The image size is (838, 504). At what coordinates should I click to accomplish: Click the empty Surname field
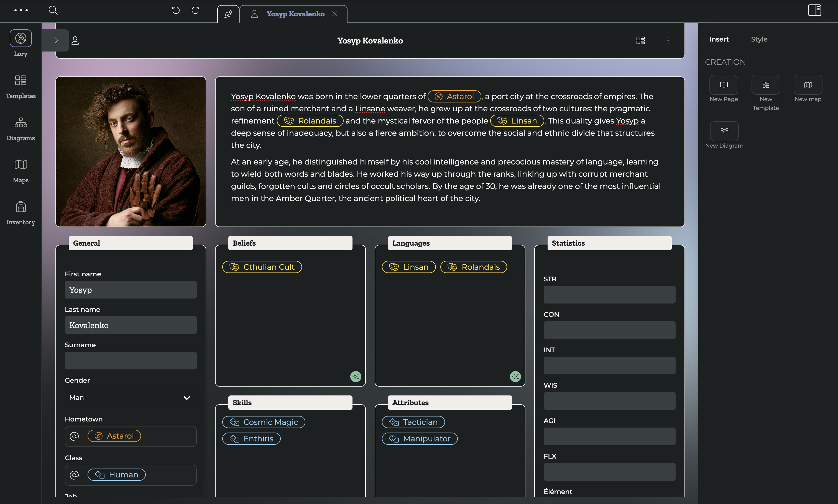[131, 360]
